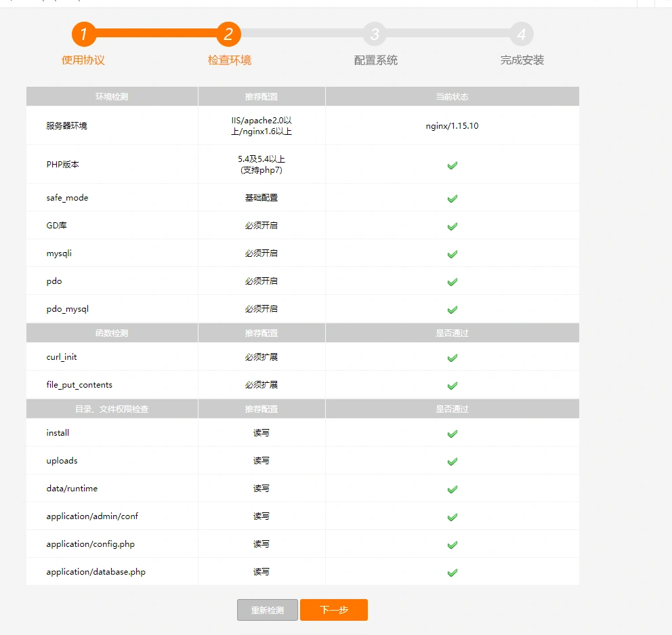
Task: Click the green checkmark for GD库
Action: [452, 226]
